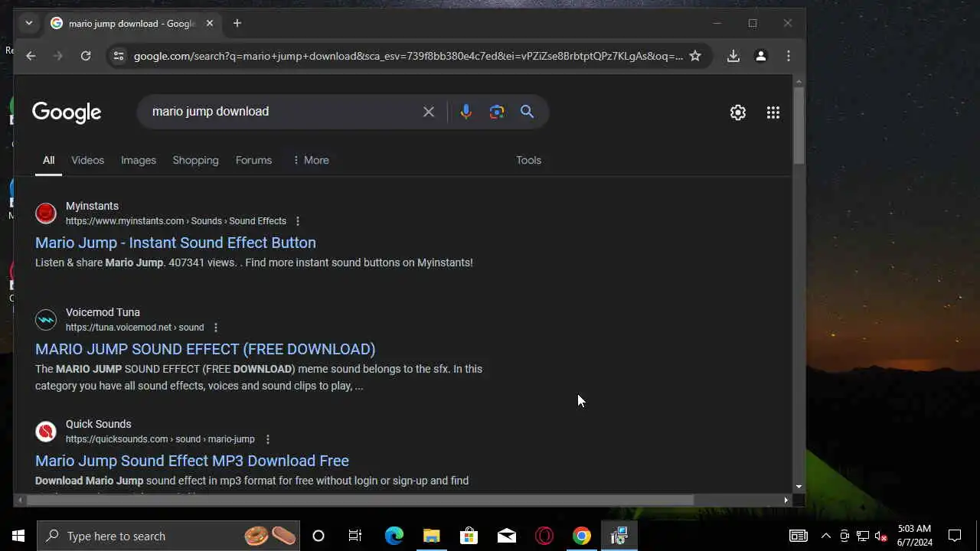Open Microsoft Store from taskbar
The height and width of the screenshot is (551, 980).
coord(469,536)
